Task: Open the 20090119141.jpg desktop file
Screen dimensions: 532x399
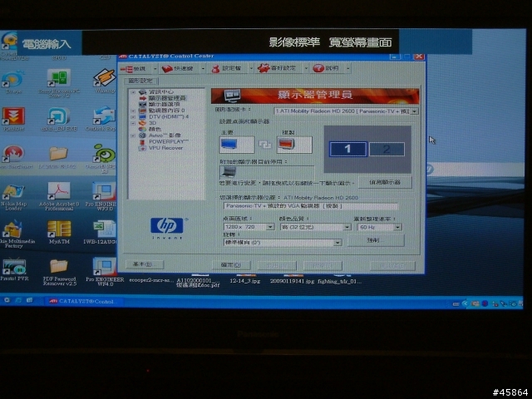Action: pos(293,279)
